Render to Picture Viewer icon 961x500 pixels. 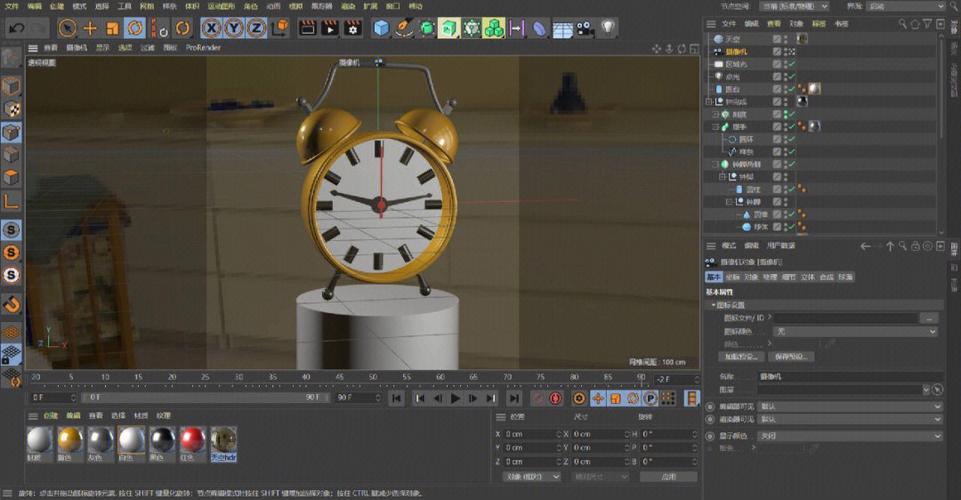tap(330, 28)
